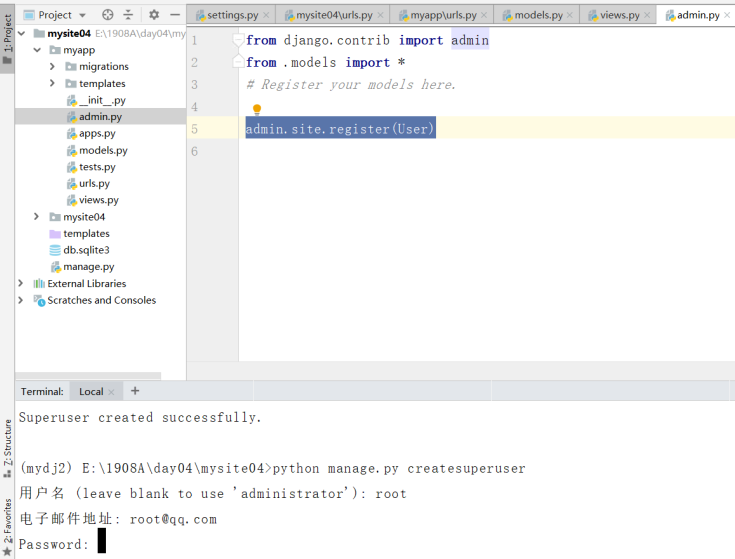The image size is (735, 559).
Task: Expand the migrations folder
Action: pos(52,67)
